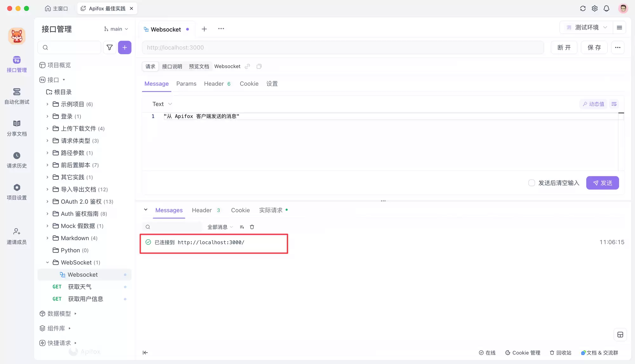Screen dimensions: 635x364
Task: Toggle 发送后清空输入 checkbox
Action: pyautogui.click(x=532, y=183)
